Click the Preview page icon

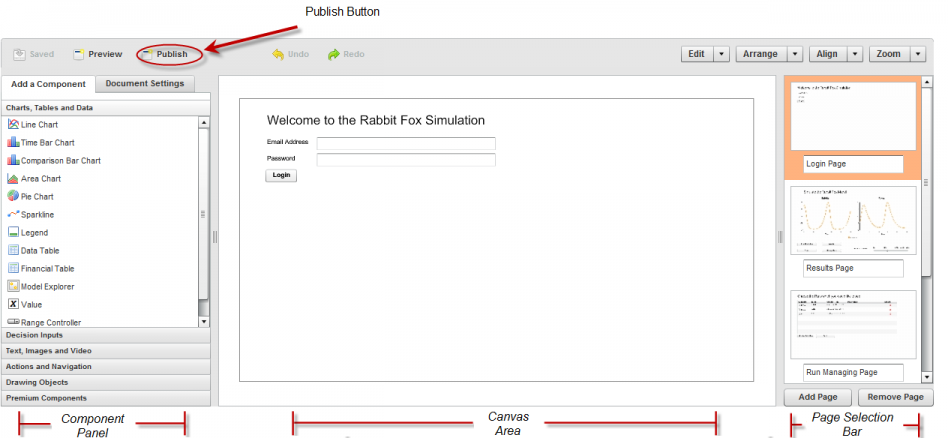pos(79,54)
